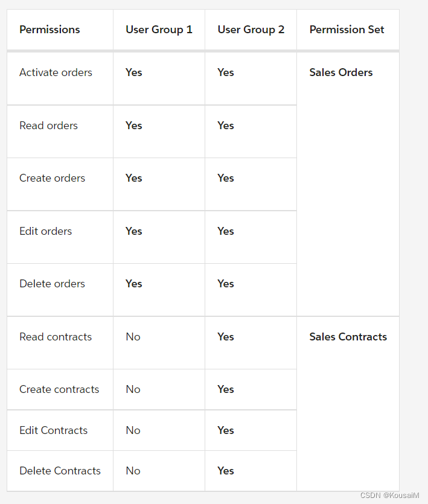Click No for Delete Contracts User Group 1
The width and height of the screenshot is (428, 504).
click(x=133, y=471)
